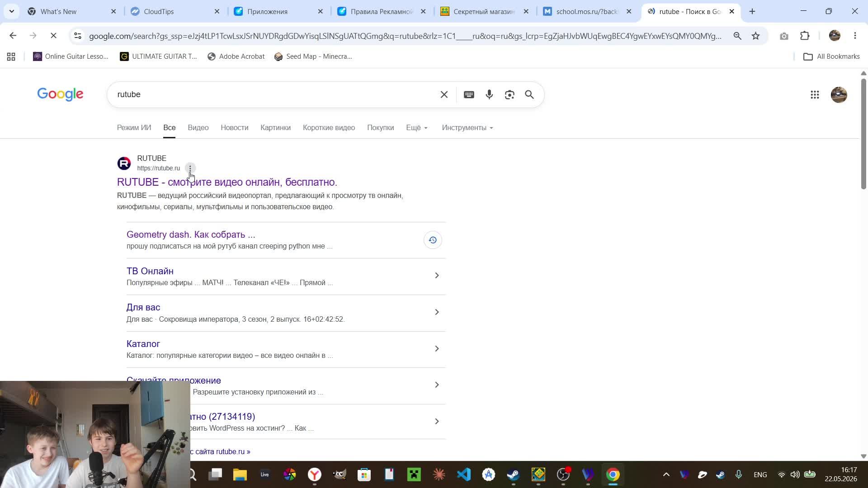Expand the Ещё search filter dropdown
The width and height of the screenshot is (868, 488).
click(416, 128)
